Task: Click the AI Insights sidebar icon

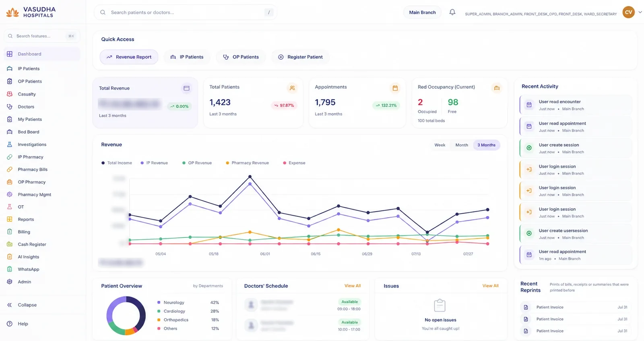Action: point(10,257)
